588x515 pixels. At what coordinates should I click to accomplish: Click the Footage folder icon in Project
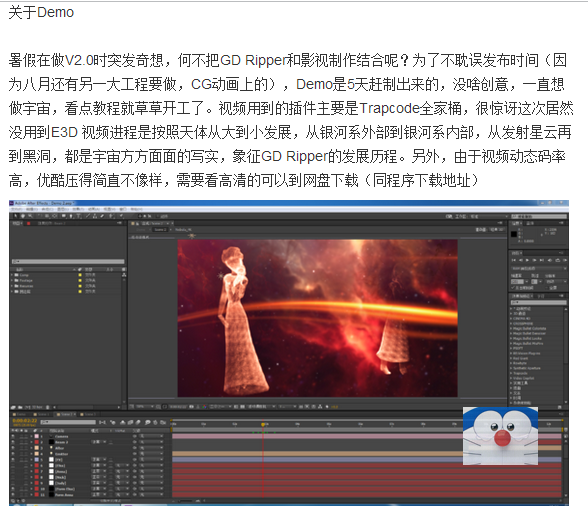coord(16,280)
